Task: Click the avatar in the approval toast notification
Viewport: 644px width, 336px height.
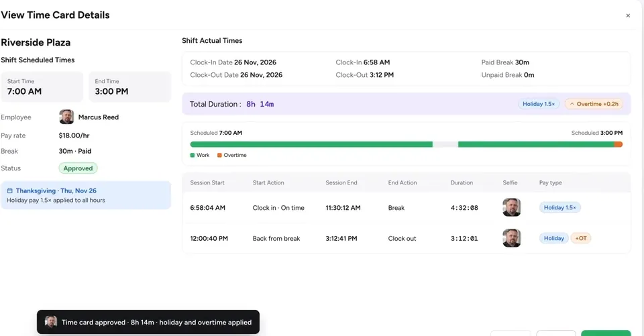Action: 51,322
